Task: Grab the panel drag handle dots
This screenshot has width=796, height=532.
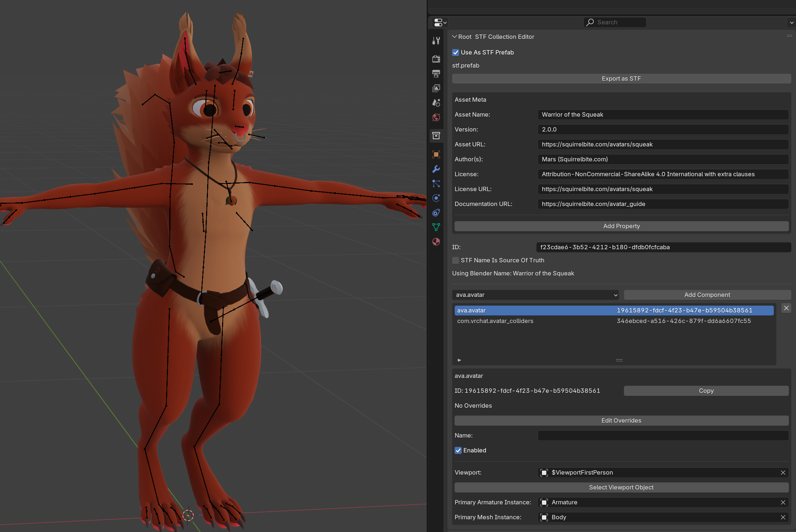Action: pyautogui.click(x=789, y=36)
